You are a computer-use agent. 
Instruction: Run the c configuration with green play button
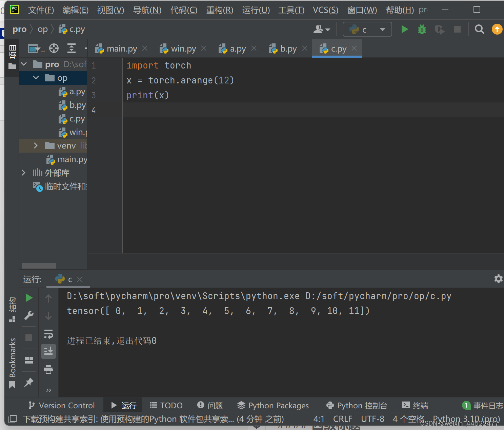(404, 29)
